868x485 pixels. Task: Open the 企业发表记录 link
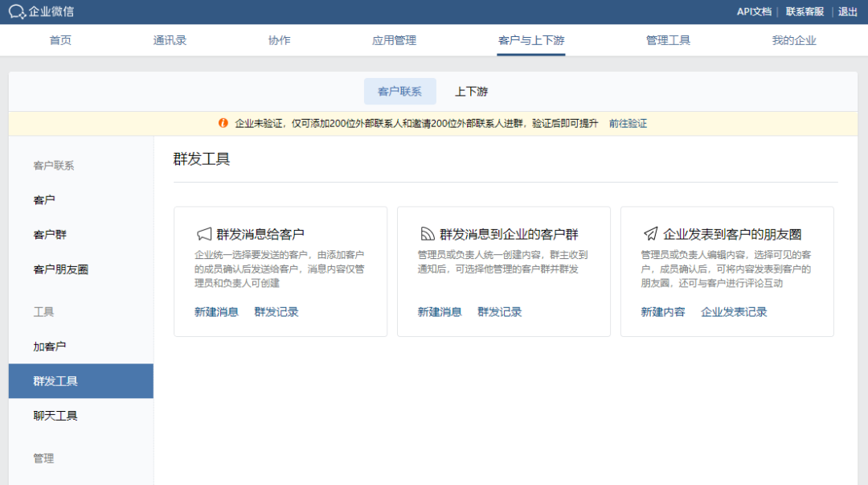point(734,312)
